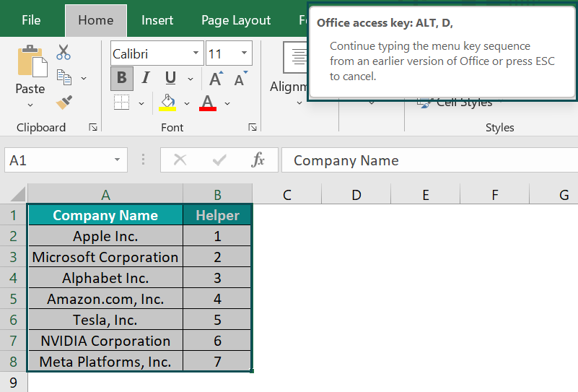
Task: Expand Underline style arrow
Action: pos(191,79)
